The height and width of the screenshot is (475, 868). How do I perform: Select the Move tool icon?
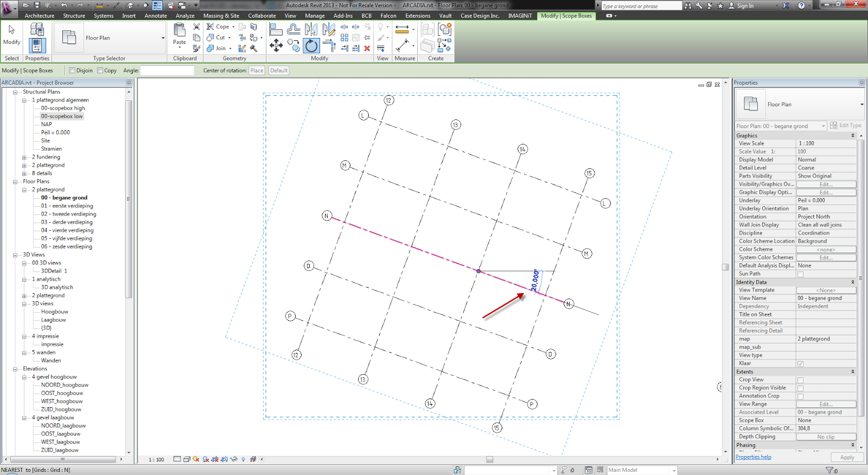click(x=276, y=46)
